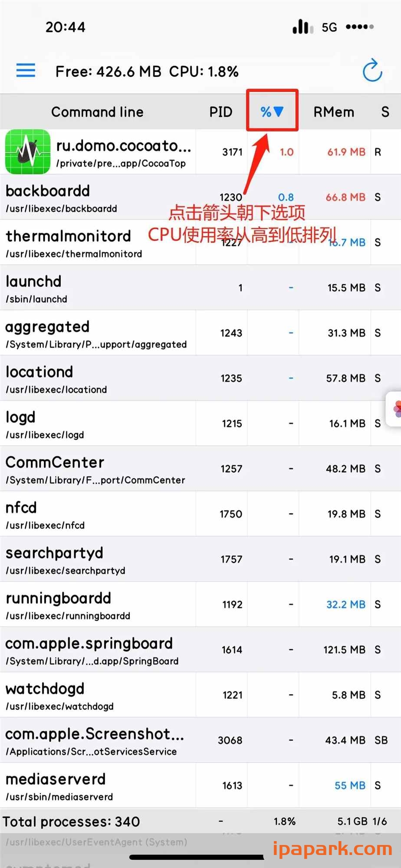Screen dimensions: 401x868
Task: Click the CocoaTop app icon
Action: (28, 152)
